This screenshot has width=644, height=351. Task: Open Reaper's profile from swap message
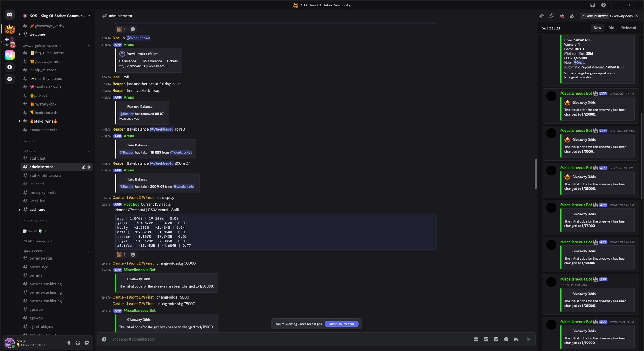[x=119, y=91]
